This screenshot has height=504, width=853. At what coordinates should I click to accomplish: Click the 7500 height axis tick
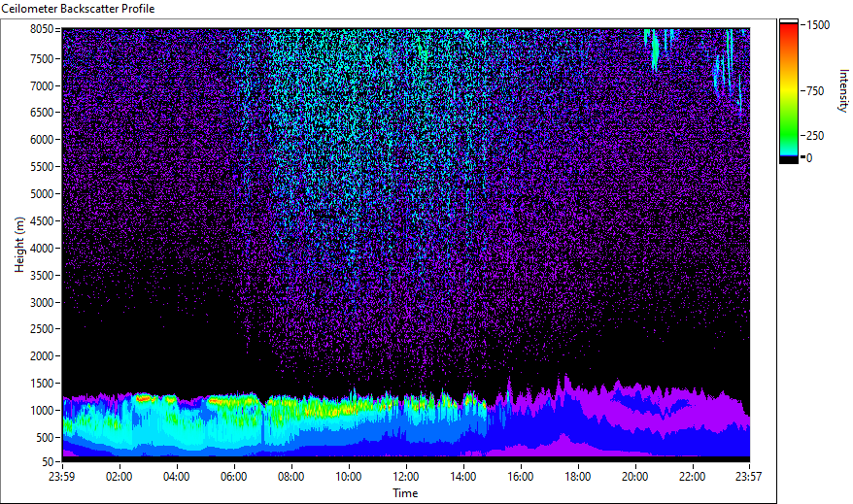click(x=42, y=58)
